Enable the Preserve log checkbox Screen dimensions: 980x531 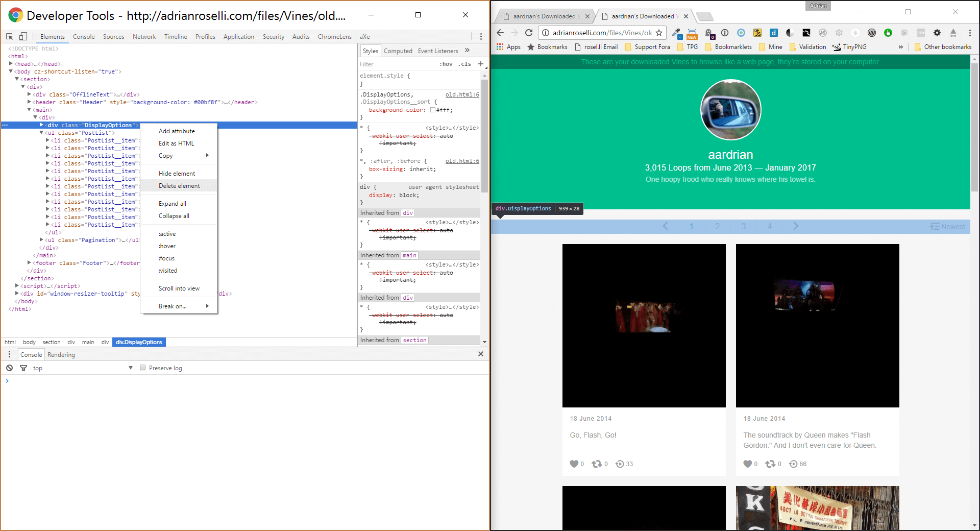coord(143,368)
